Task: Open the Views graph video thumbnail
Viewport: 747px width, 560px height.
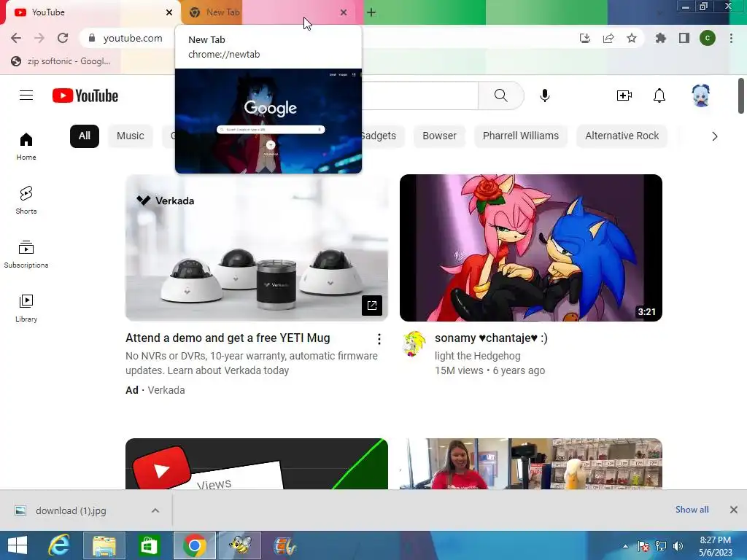Action: click(257, 464)
